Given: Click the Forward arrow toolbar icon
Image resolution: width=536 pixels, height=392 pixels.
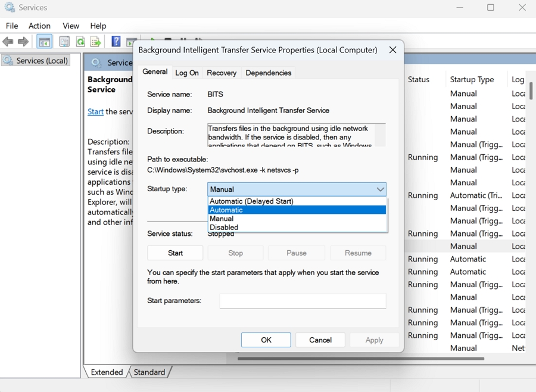Looking at the screenshot, I should pos(23,42).
